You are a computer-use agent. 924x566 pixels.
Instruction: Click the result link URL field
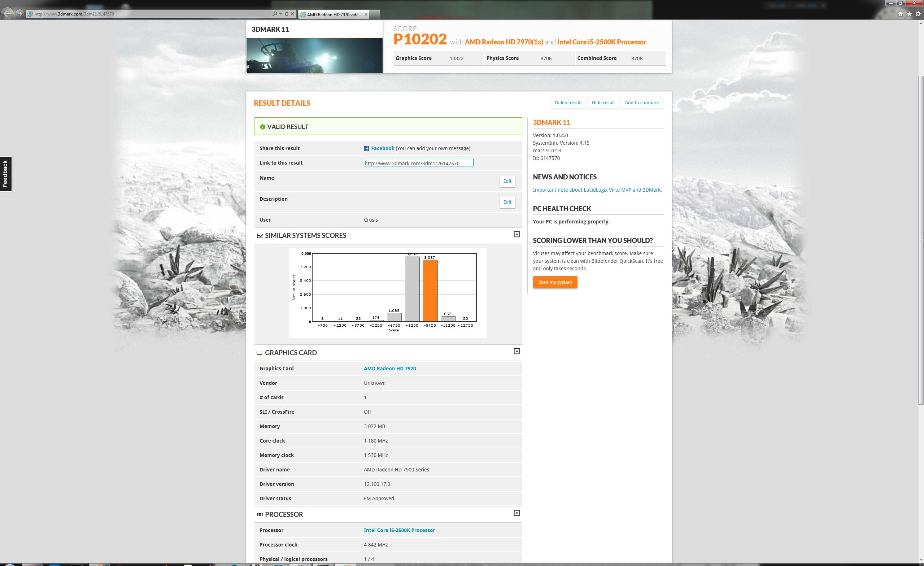[418, 163]
